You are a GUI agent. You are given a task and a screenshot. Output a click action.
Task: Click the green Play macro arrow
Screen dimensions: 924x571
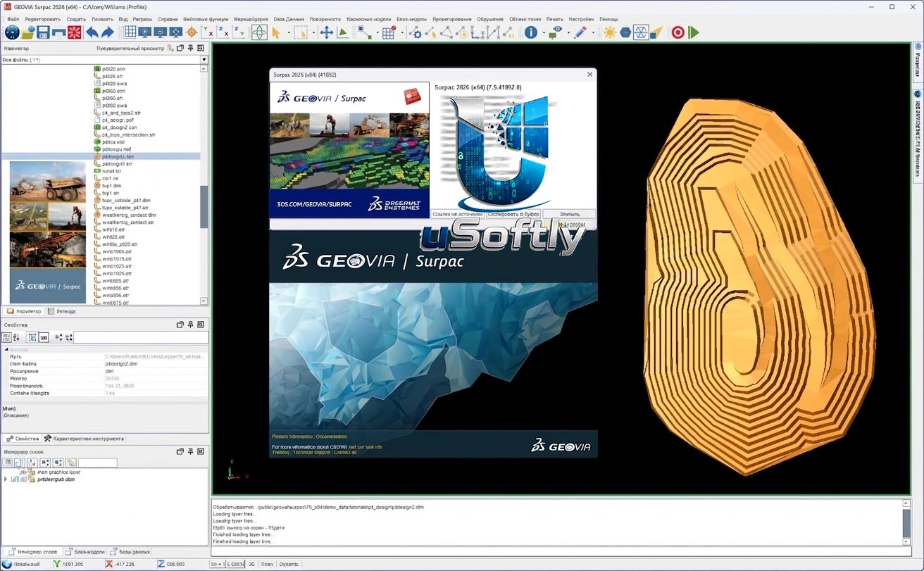tap(694, 32)
